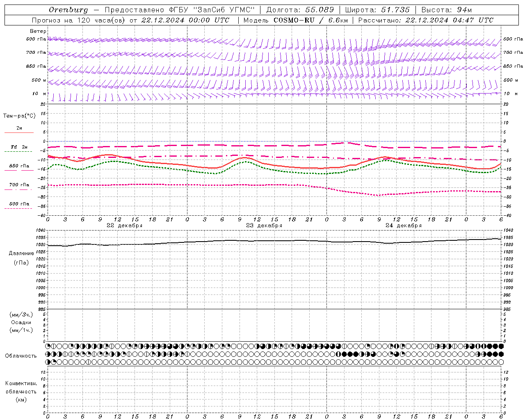Click the "(мм/1ч.)" precipitation unit label
This screenshot has height=420, width=525.
point(21,330)
